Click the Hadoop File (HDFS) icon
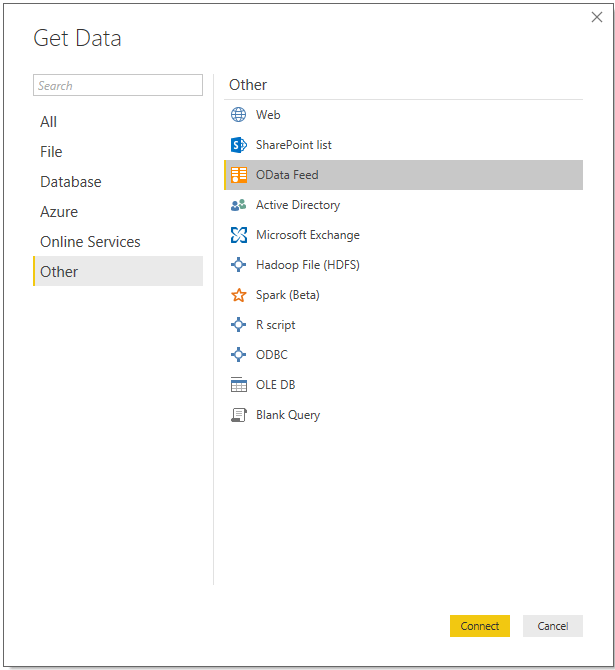Image resolution: width=615 pixels, height=670 pixels. point(238,265)
